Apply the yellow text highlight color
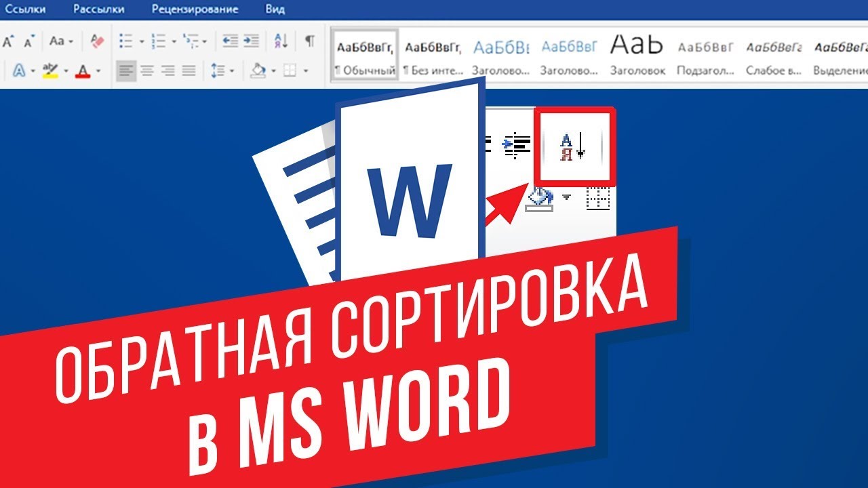This screenshot has height=488, width=868. click(50, 70)
